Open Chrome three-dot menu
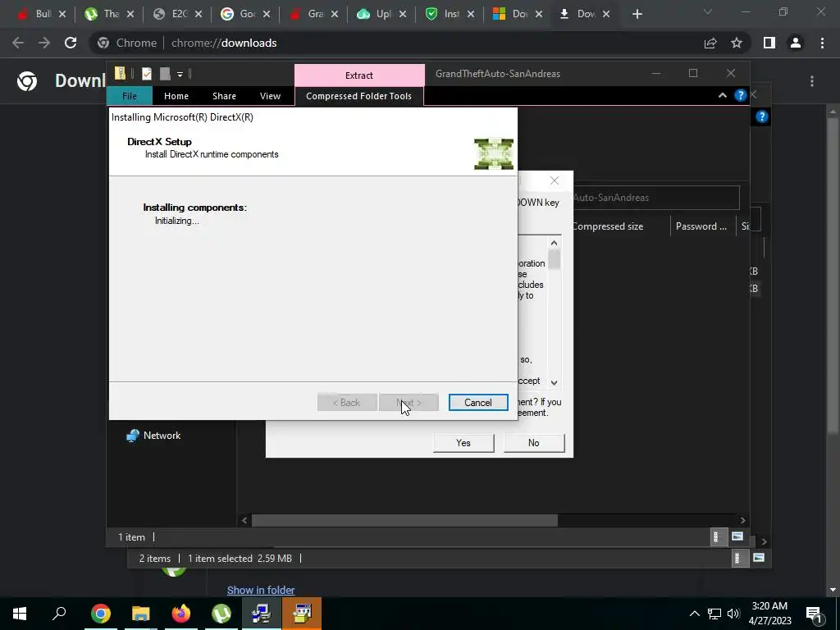840x630 pixels. [822, 43]
